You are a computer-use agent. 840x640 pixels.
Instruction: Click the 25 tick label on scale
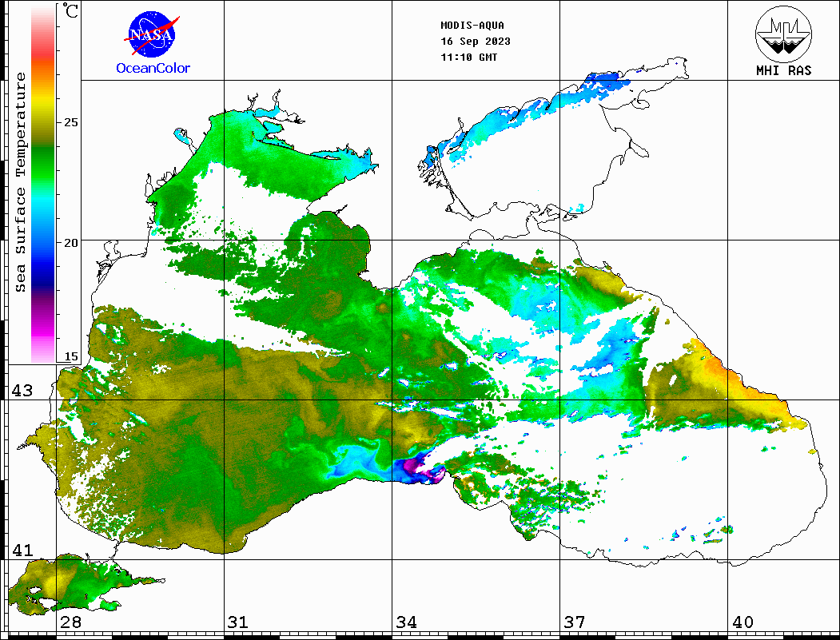tap(70, 122)
